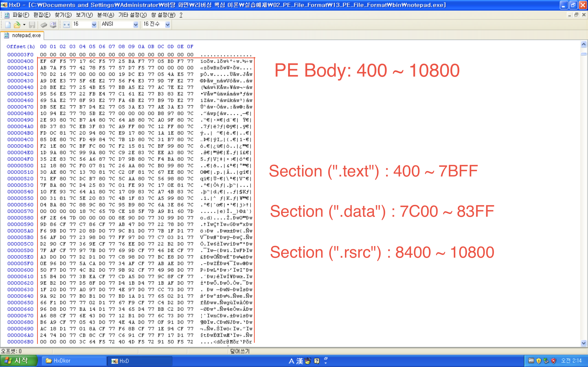Screen dimensions: 588x367
Task: Open the 파일(F) menu
Action: (21, 15)
